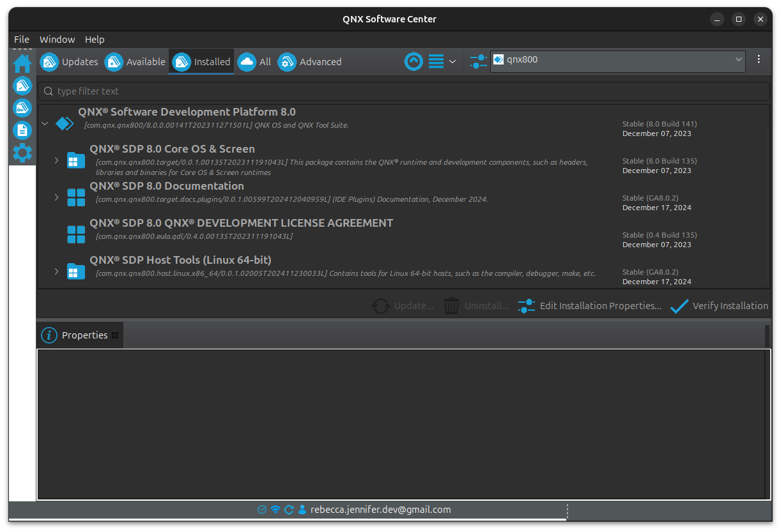Image resolution: width=781 pixels, height=532 pixels.
Task: Open the Window menu
Action: [x=57, y=40]
